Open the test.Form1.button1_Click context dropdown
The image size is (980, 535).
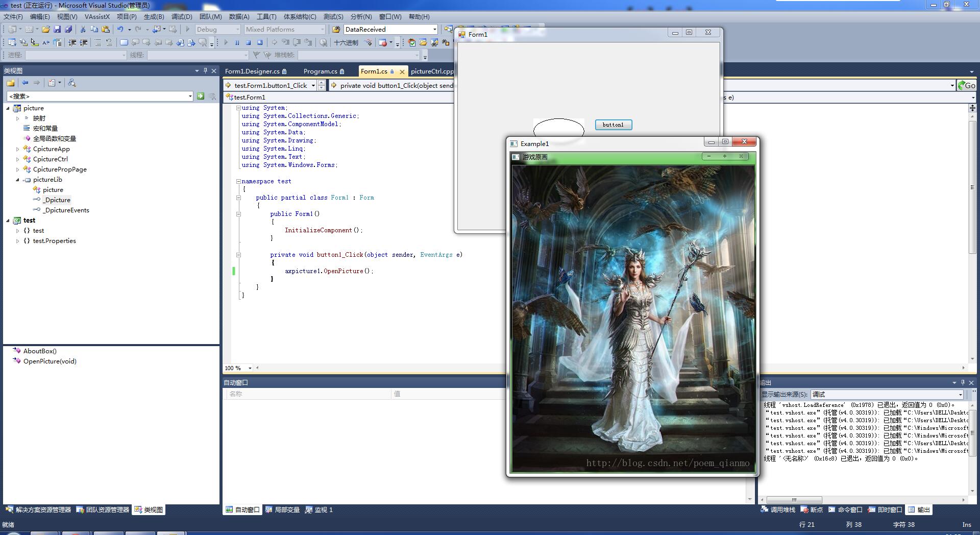[313, 86]
